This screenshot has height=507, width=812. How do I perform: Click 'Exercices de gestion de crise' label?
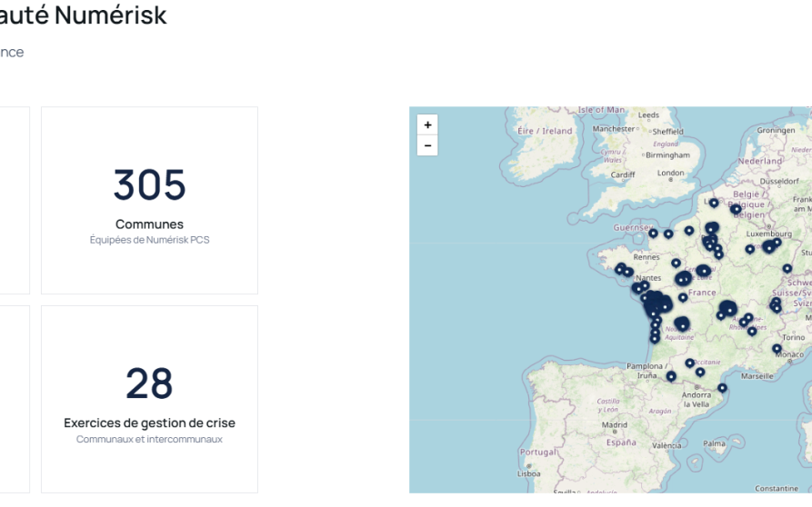tap(150, 422)
